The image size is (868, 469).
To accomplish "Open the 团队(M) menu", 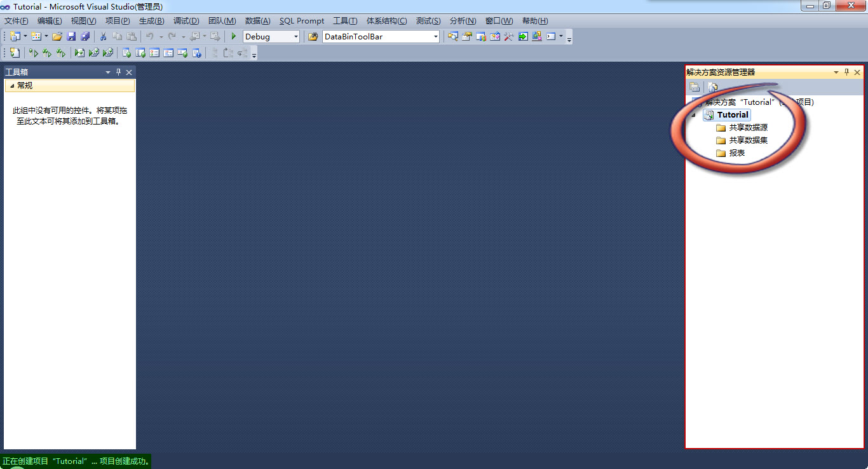I will tap(222, 21).
